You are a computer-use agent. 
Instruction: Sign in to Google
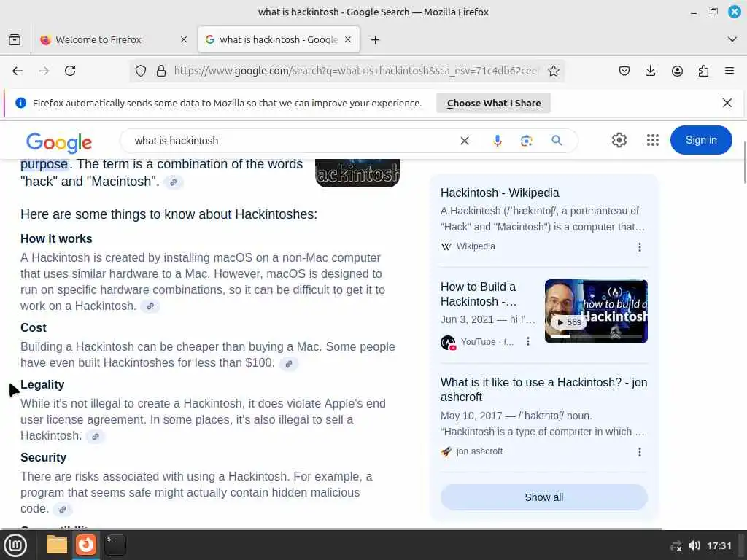point(701,140)
